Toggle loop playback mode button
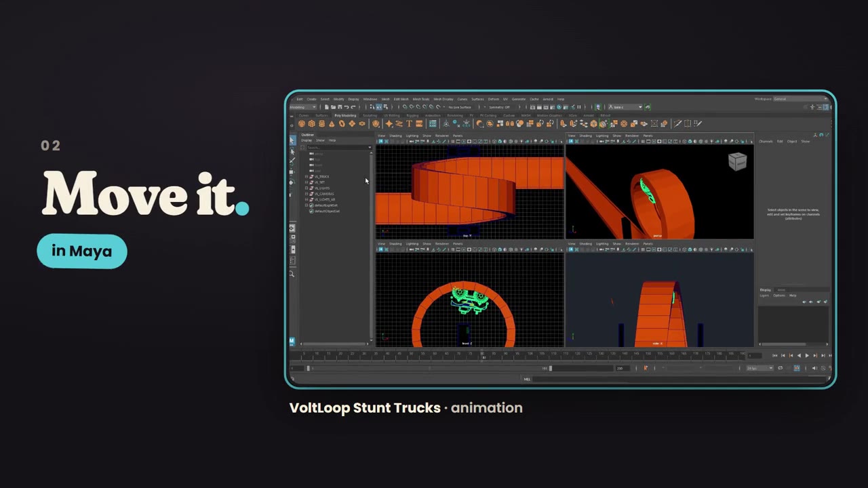Screen dimensions: 868x488 tap(780, 368)
